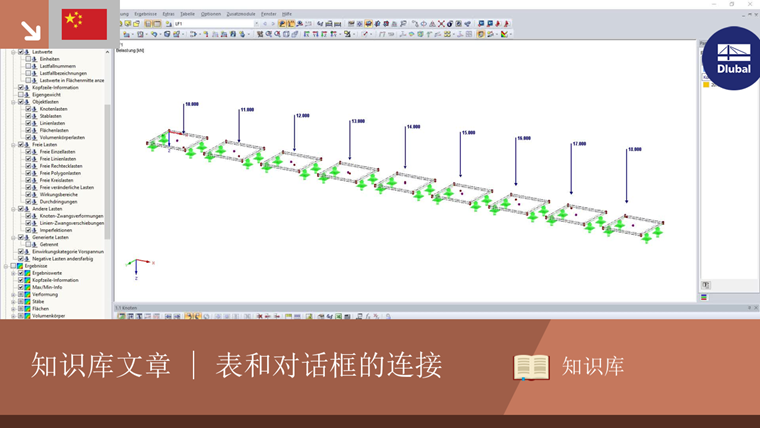
Task: Click the red X toolbar icon
Action: click(x=441, y=23)
